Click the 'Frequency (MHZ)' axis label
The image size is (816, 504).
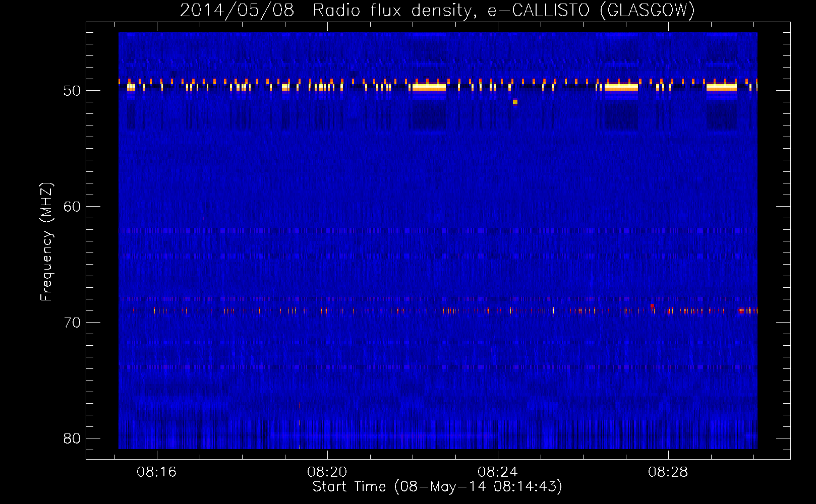tap(46, 242)
